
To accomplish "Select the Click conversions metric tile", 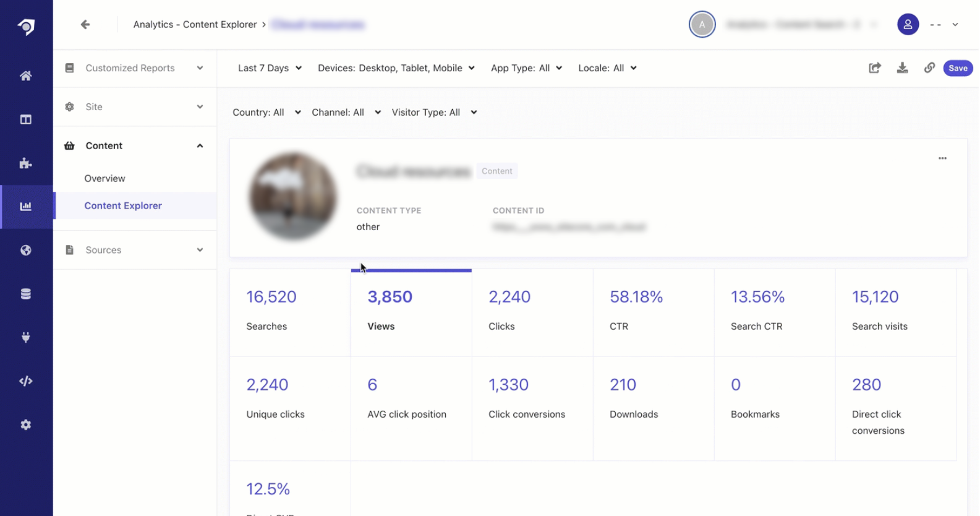I will tap(532, 408).
